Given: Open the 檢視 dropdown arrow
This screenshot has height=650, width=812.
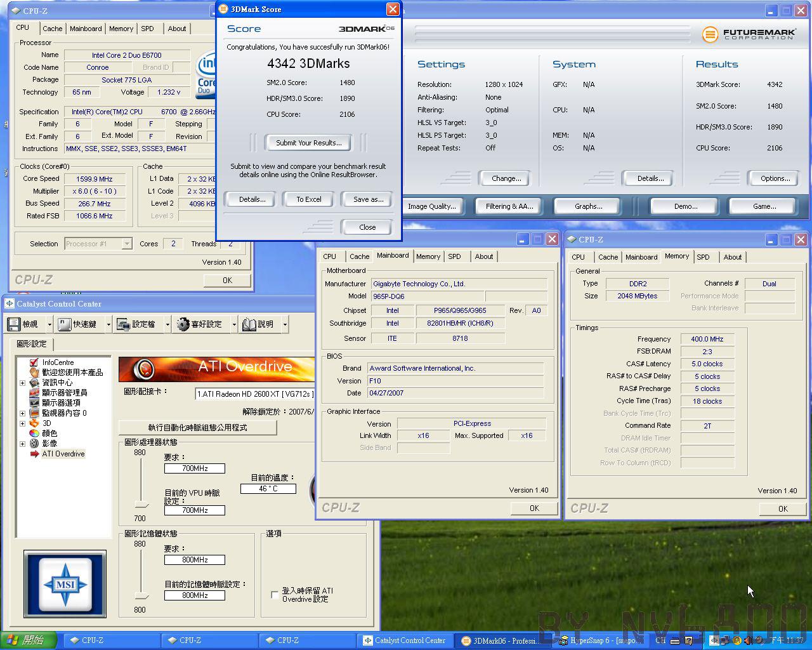Looking at the screenshot, I should (49, 324).
